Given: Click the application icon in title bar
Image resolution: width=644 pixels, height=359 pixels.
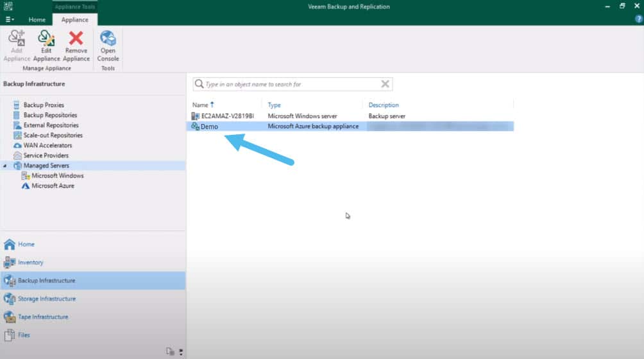Looking at the screenshot, I should tap(8, 6).
